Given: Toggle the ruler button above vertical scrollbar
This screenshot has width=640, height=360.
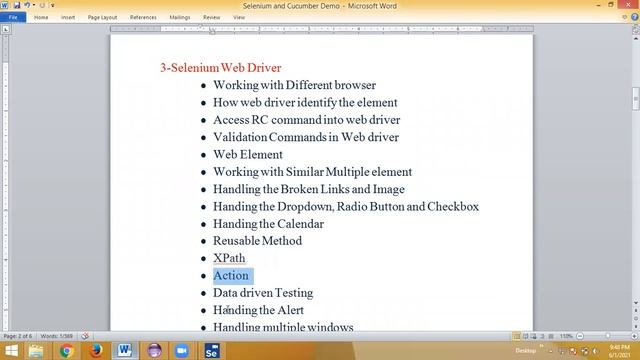Looking at the screenshot, I should (636, 29).
